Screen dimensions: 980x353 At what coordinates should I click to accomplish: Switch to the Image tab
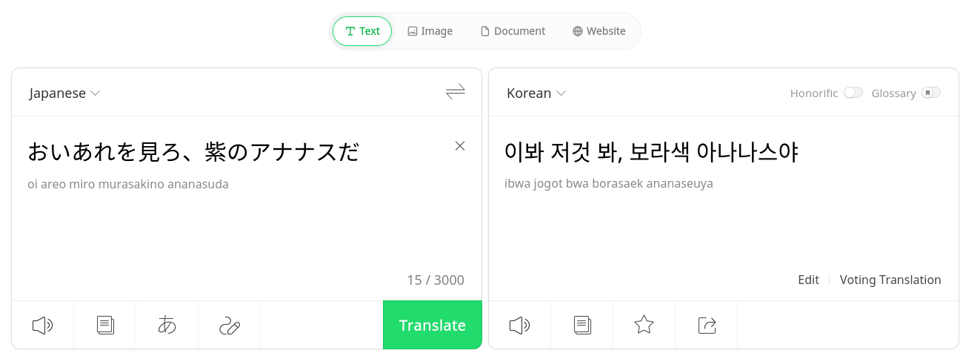click(x=430, y=31)
